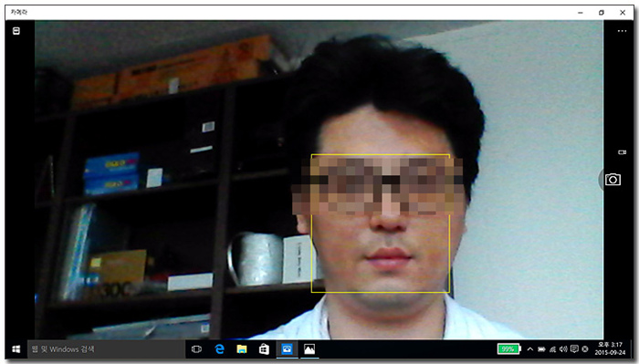Open the Photos app on taskbar
The height and width of the screenshot is (364, 639).
pos(309,349)
